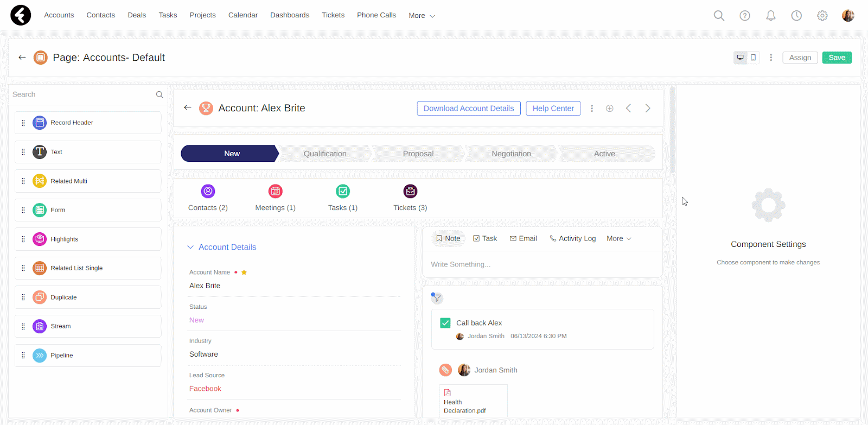Image resolution: width=868 pixels, height=425 pixels.
Task: Open the recent history clock icon
Action: point(796,16)
